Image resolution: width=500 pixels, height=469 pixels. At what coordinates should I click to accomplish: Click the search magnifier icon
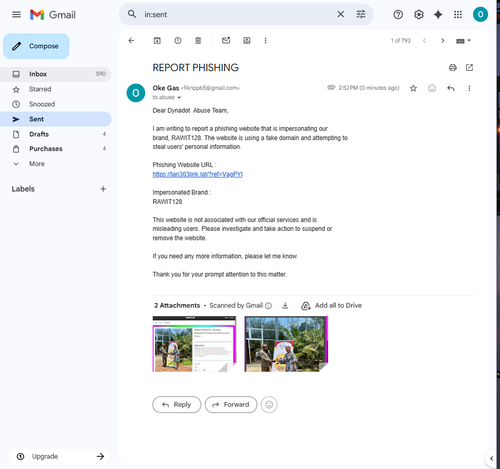(x=132, y=14)
